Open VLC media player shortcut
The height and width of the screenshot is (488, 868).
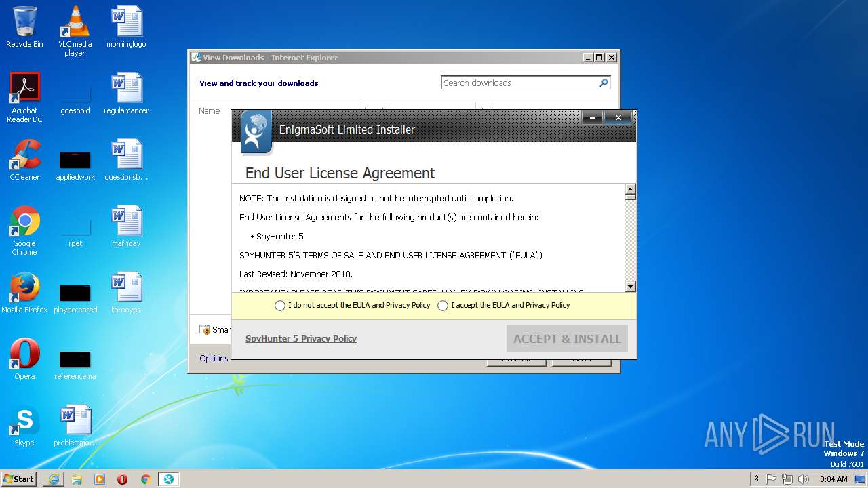(x=75, y=31)
